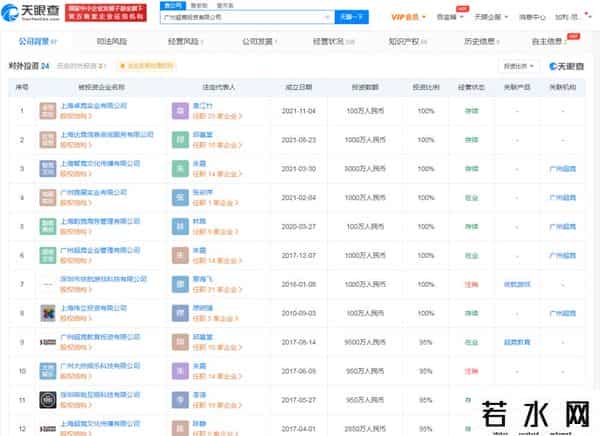Open the colorful company logo in row 8
Viewport: 600px width, 436px height.
pyautogui.click(x=48, y=313)
